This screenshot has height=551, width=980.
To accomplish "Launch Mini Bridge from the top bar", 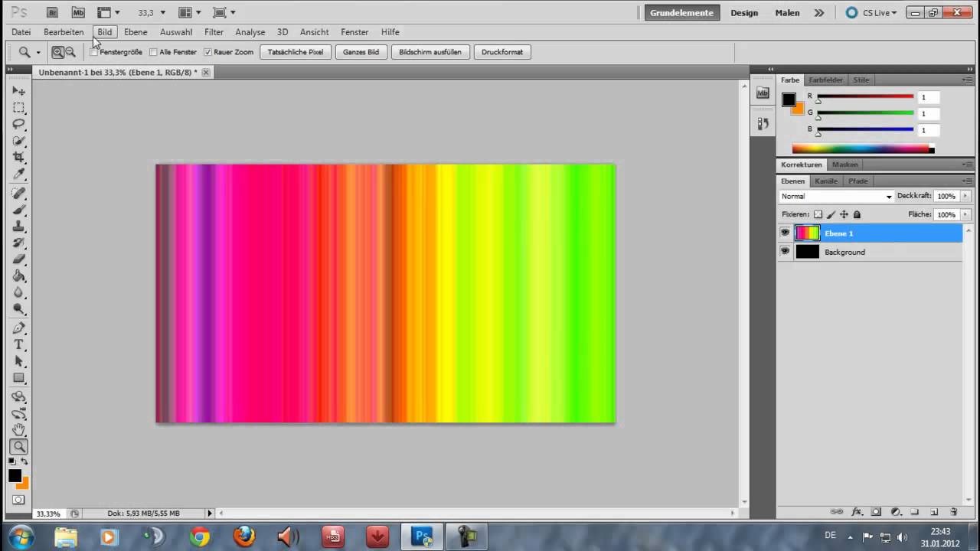I will 78,12.
